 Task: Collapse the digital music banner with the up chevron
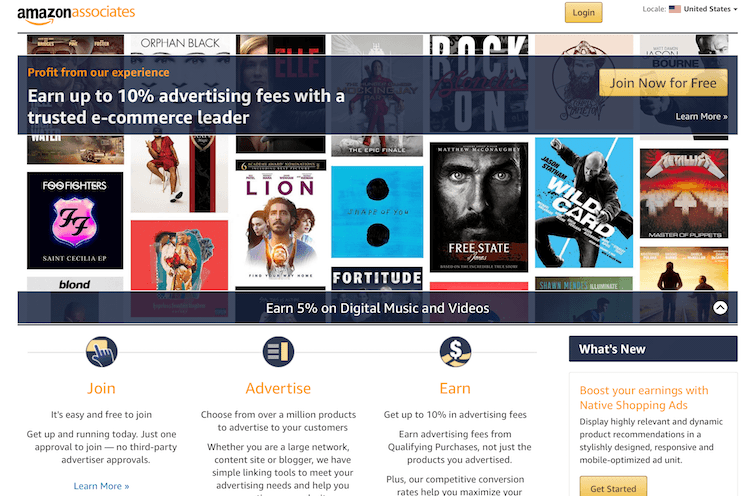pyautogui.click(x=720, y=308)
